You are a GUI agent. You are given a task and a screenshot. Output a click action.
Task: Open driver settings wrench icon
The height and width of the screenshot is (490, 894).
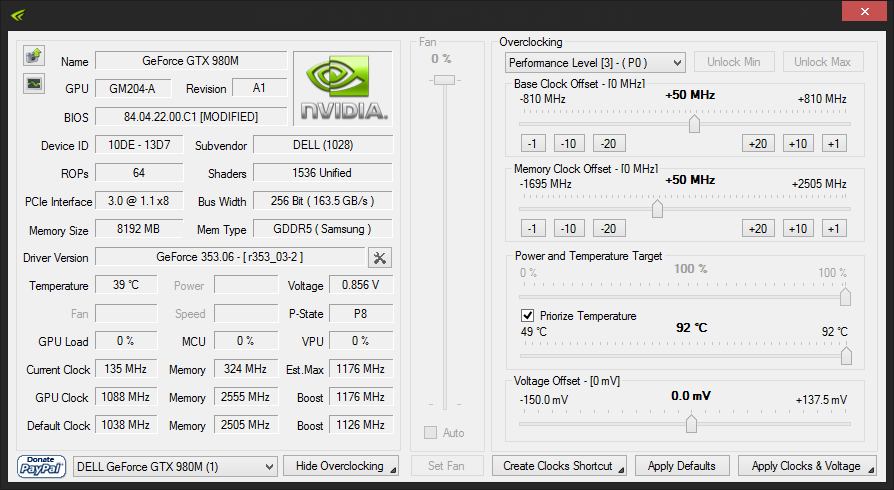click(380, 258)
